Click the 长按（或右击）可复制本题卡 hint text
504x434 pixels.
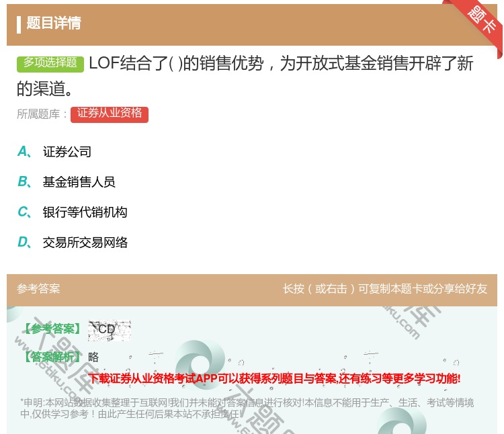[x=385, y=288]
